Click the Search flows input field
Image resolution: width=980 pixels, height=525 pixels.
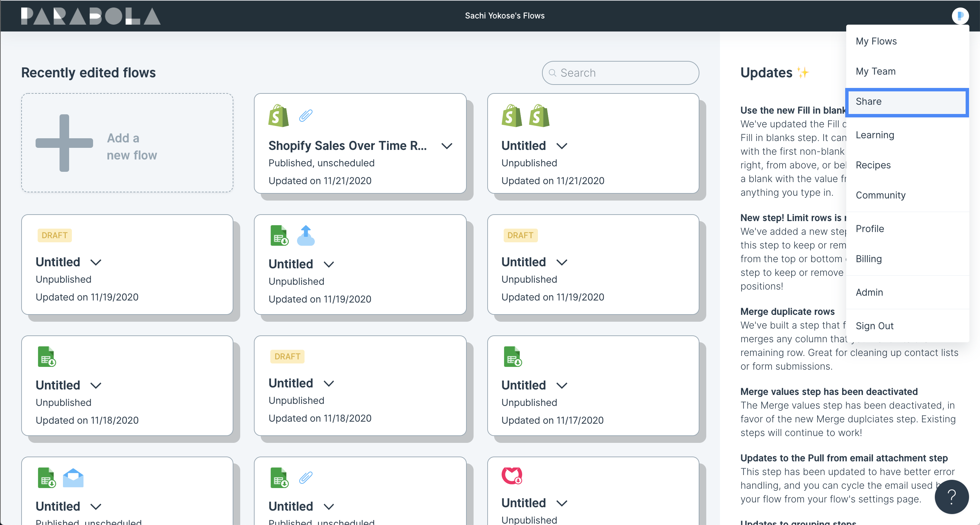tap(620, 73)
